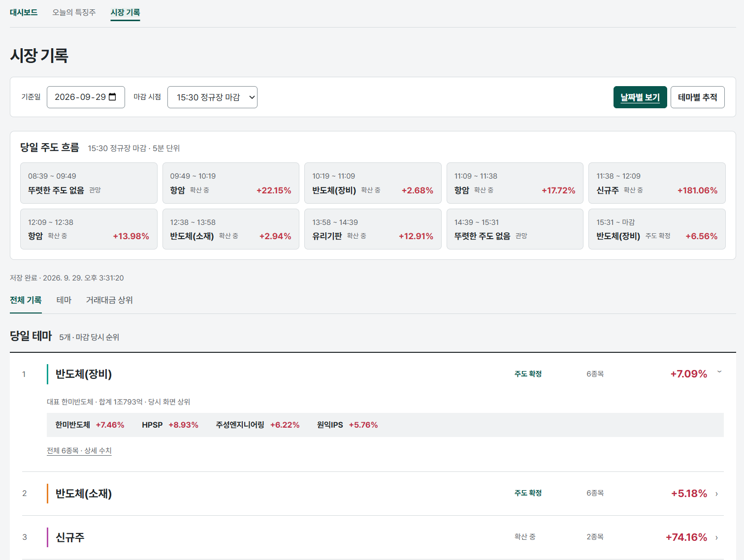Click the 테마별 추적 button

697,97
